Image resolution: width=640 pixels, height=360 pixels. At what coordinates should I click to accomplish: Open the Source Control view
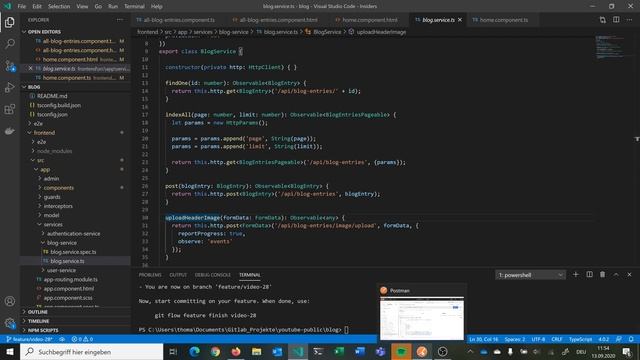click(x=10, y=66)
